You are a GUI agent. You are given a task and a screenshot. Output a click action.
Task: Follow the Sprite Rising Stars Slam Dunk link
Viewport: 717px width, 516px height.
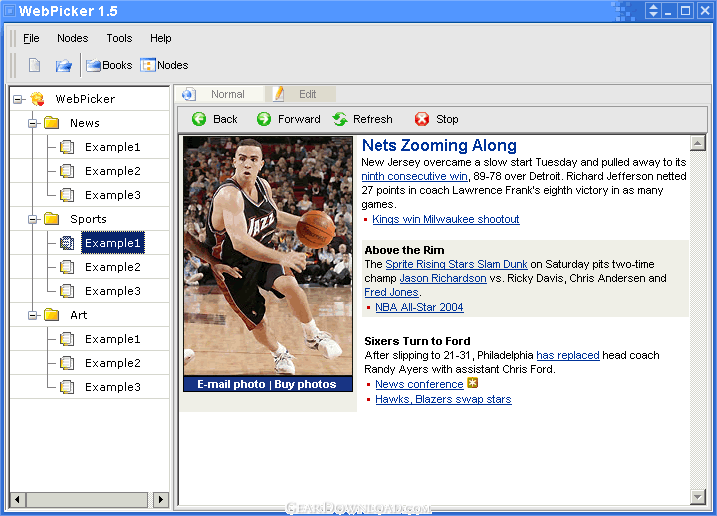coord(456,264)
